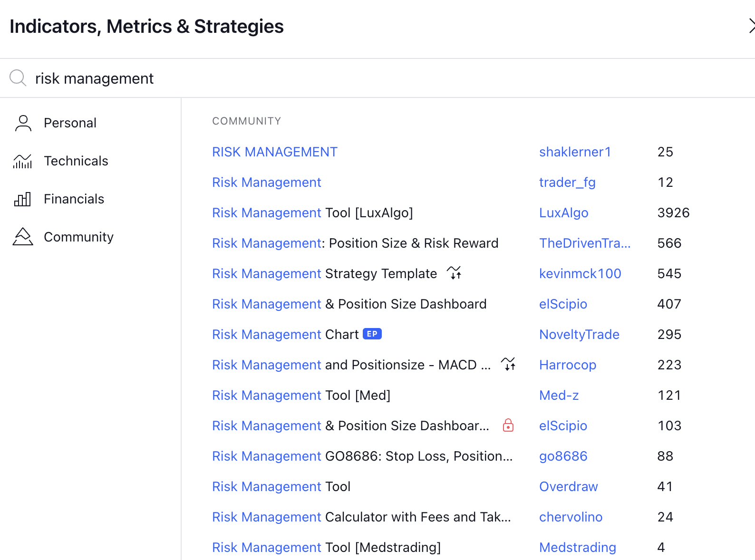Click the COMMUNITY section heading
Image resolution: width=755 pixels, height=560 pixels.
pyautogui.click(x=246, y=121)
